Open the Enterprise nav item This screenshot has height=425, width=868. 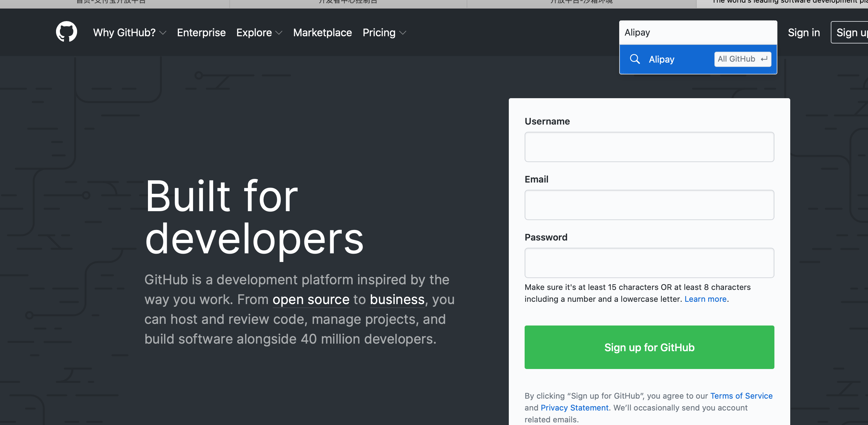coord(201,33)
